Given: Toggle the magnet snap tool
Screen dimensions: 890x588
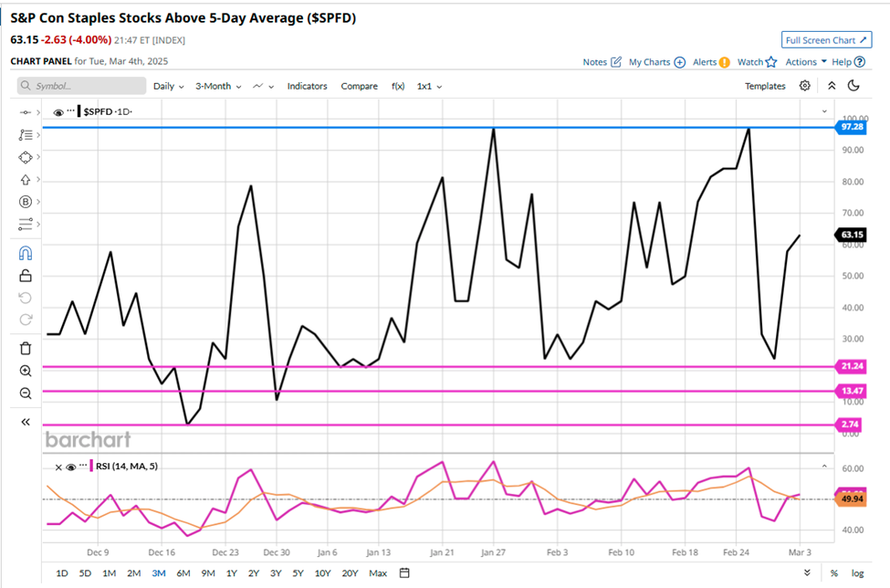Looking at the screenshot, I should (x=26, y=253).
